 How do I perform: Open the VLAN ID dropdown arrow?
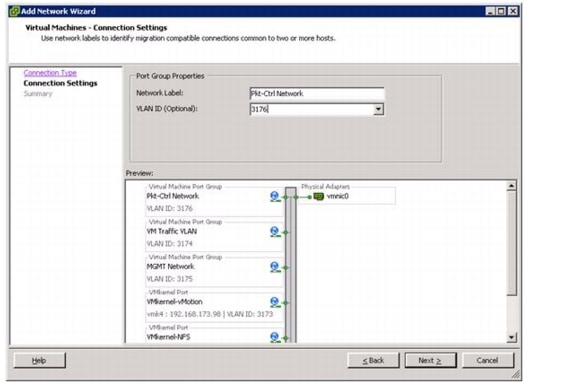point(378,109)
